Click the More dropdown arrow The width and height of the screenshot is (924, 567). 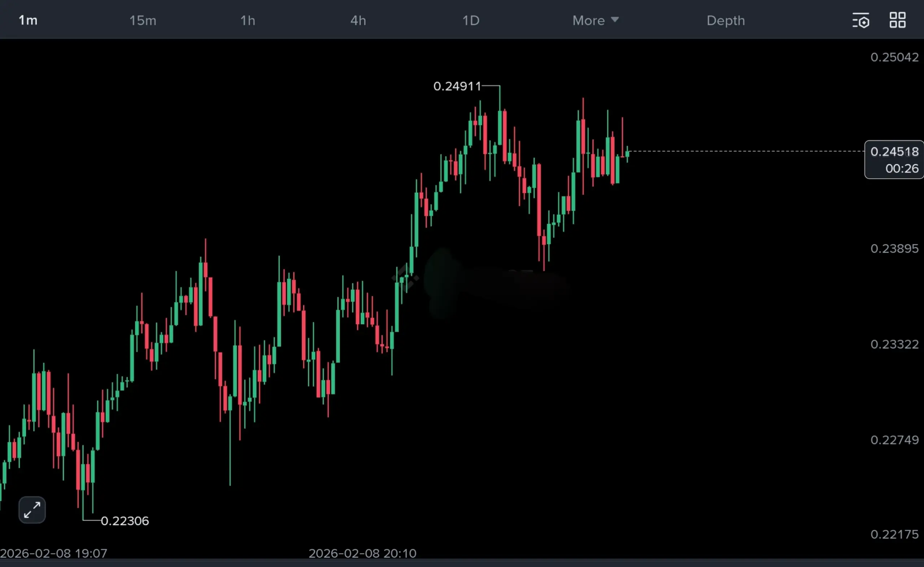click(614, 19)
